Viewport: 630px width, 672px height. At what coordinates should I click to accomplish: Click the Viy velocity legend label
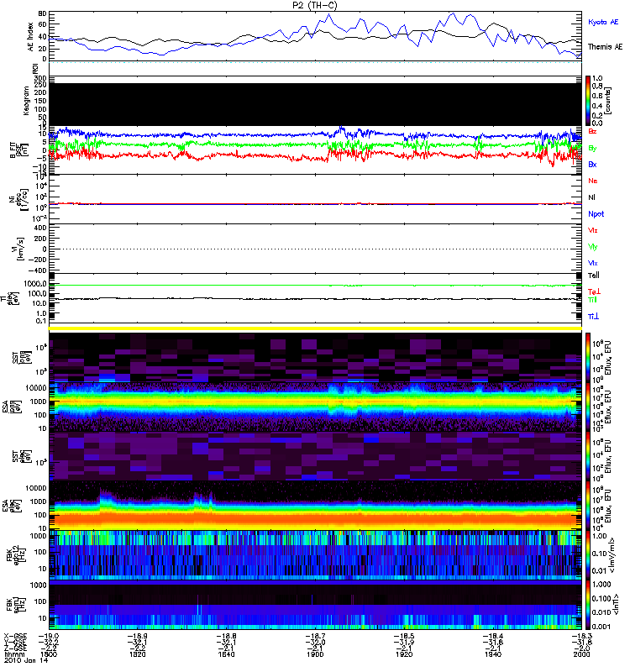pyautogui.click(x=593, y=247)
